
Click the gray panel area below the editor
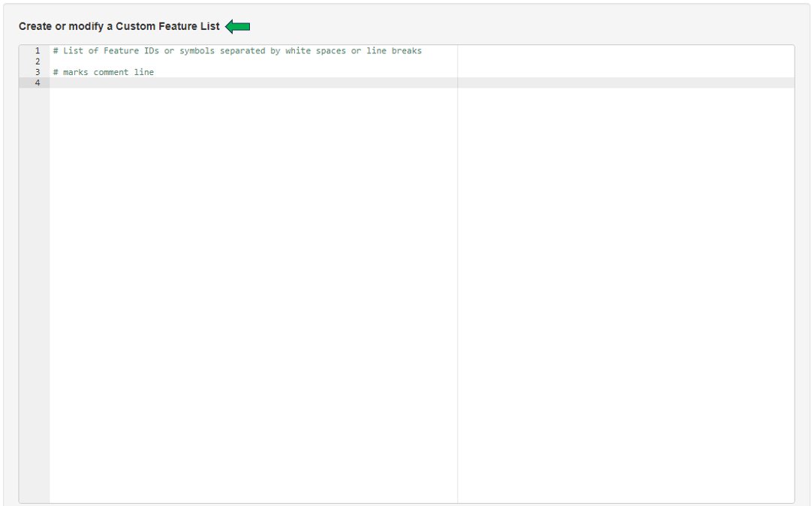point(405,503)
